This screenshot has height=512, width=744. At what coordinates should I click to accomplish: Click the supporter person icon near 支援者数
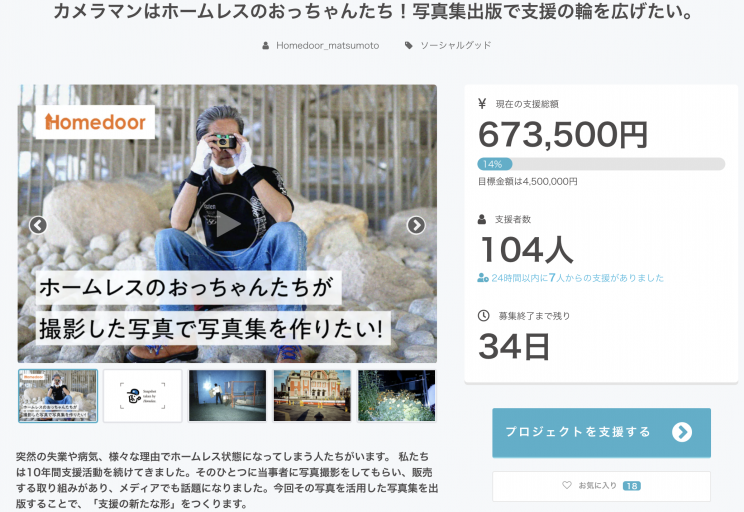click(482, 219)
